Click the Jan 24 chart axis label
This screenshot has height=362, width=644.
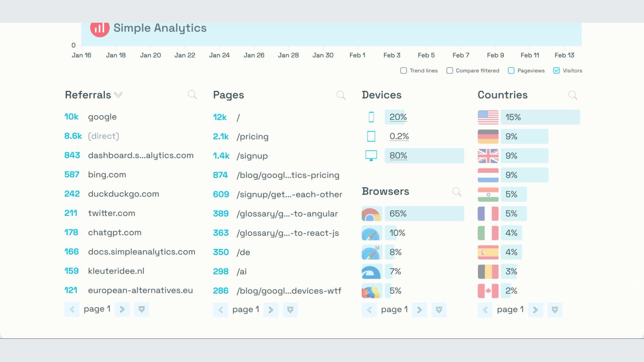click(x=219, y=55)
